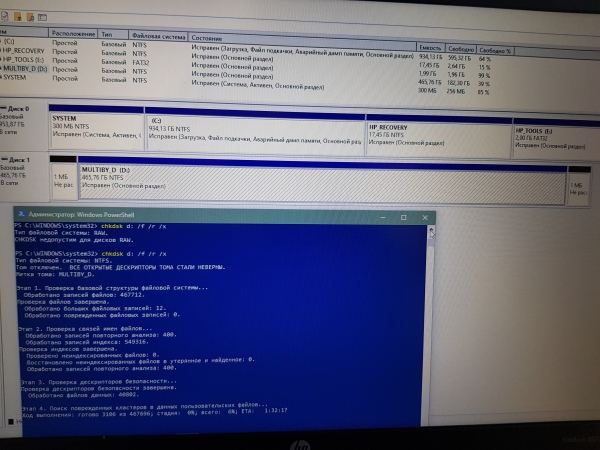Sort volumes by the Емкость column

point(432,48)
